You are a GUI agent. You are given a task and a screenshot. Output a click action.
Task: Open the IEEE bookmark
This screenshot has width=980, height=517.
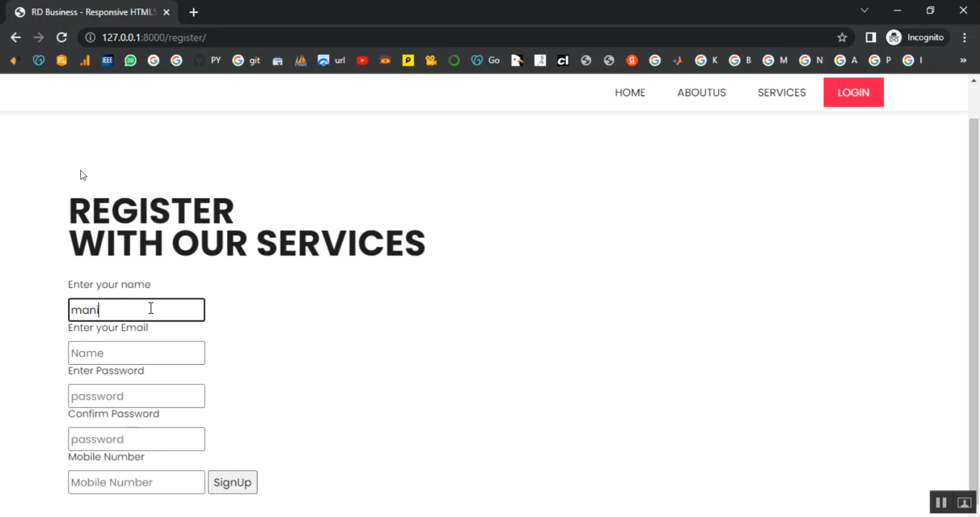(108, 60)
